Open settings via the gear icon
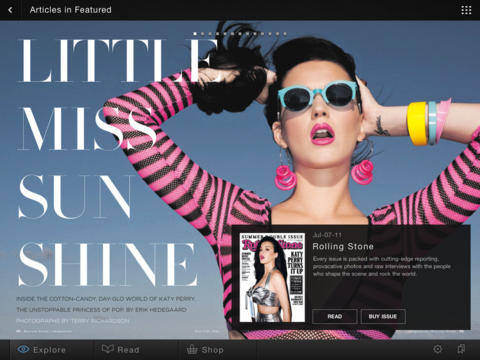The height and width of the screenshot is (360, 480). coord(438,349)
